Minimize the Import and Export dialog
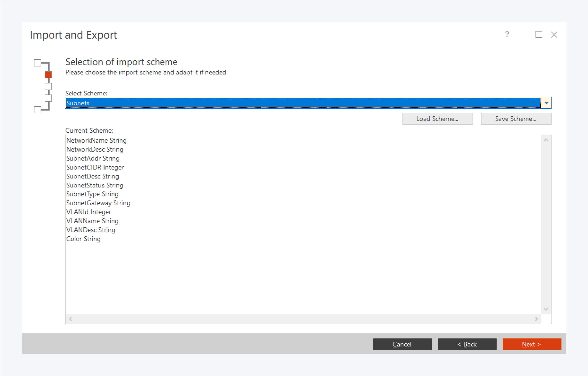The image size is (588, 376). (523, 34)
